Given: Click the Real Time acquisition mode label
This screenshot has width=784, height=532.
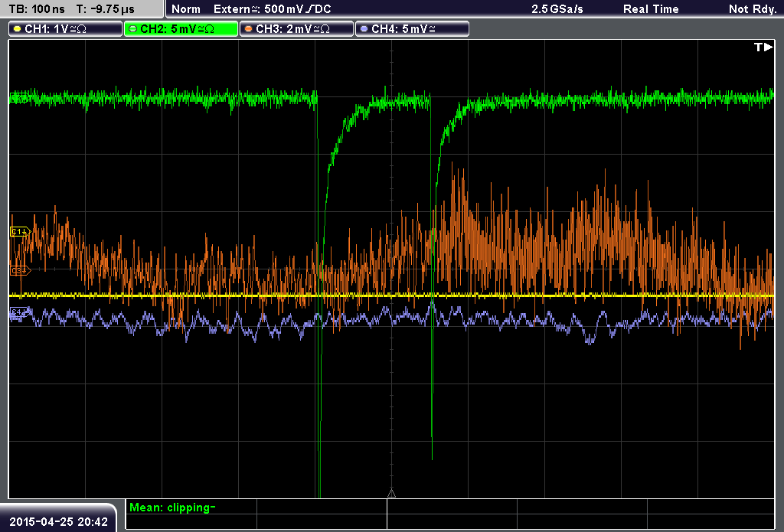Looking at the screenshot, I should click(651, 9).
